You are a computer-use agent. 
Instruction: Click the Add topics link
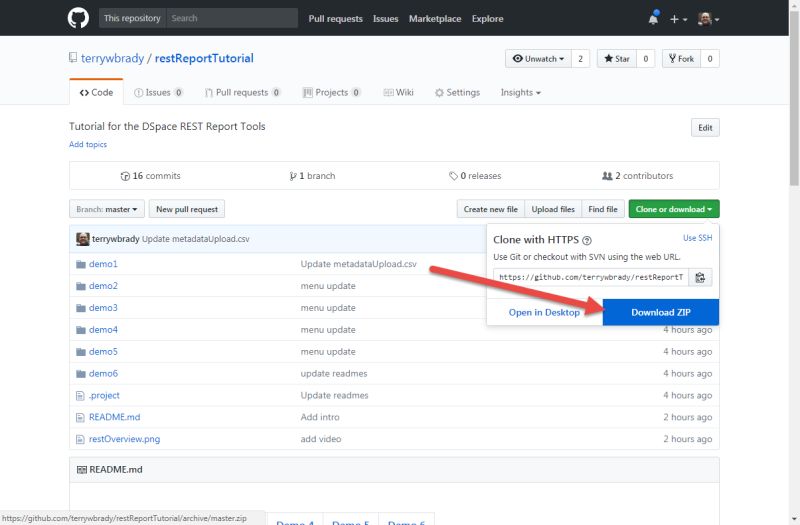coord(88,144)
